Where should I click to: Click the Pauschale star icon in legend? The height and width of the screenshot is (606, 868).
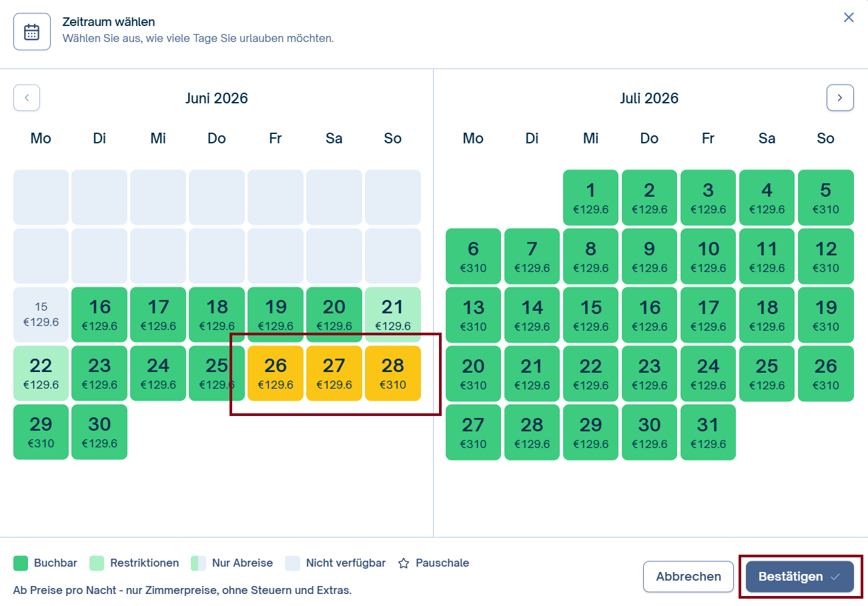point(404,563)
